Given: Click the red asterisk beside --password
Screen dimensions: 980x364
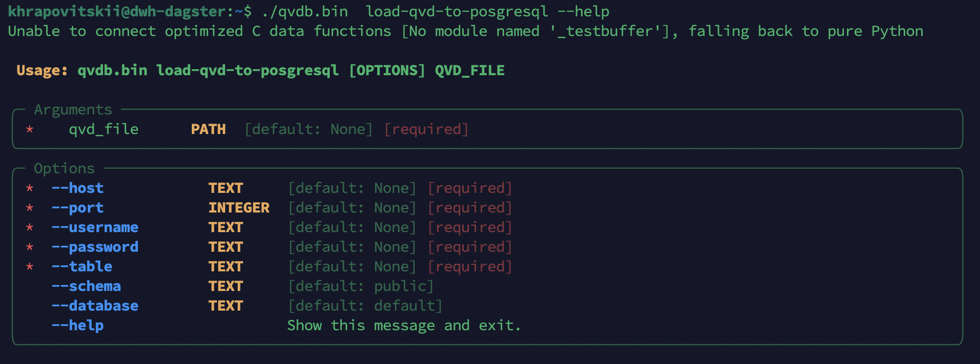Looking at the screenshot, I should (x=30, y=247).
